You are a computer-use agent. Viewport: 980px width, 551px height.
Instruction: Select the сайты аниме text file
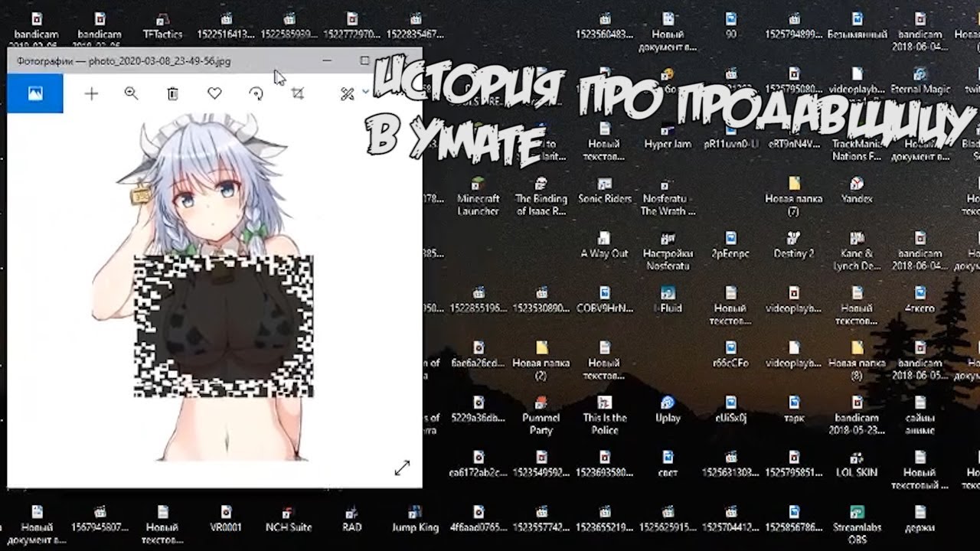coord(920,416)
